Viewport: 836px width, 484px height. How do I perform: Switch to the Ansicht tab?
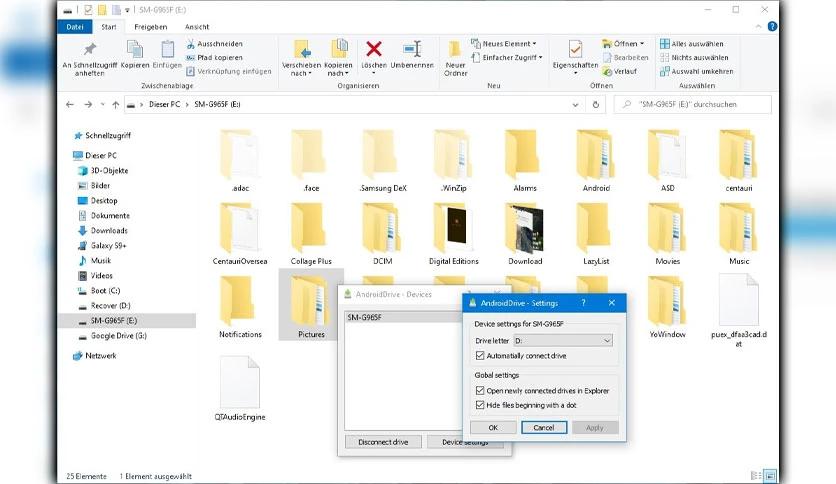(x=197, y=27)
